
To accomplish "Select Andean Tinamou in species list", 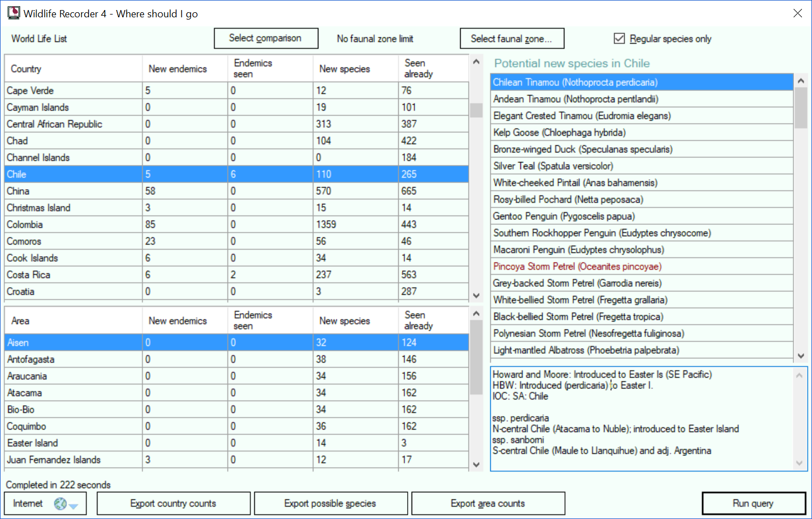I will [642, 99].
